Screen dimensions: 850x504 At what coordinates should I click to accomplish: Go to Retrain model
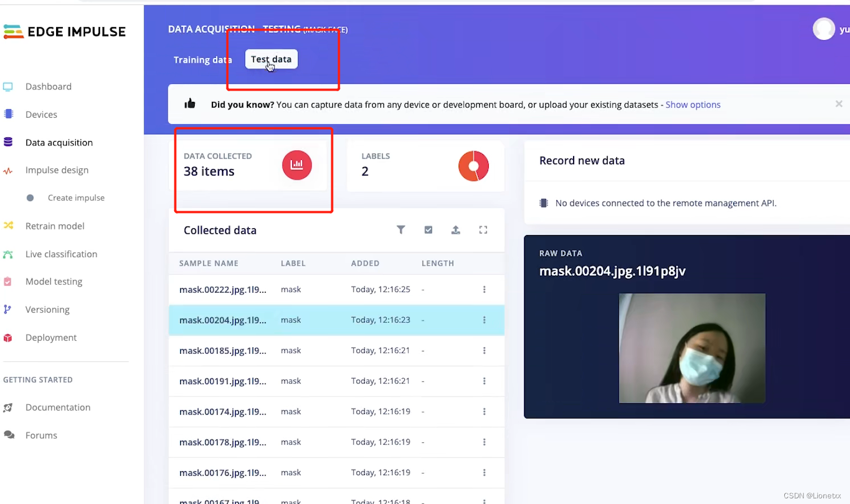[54, 226]
